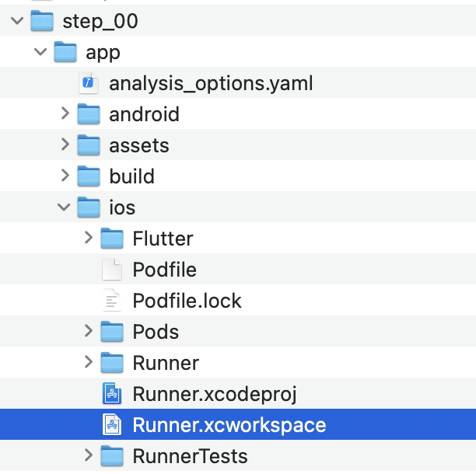Select the RunnerTests folder name
The height and width of the screenshot is (474, 476).
[190, 456]
